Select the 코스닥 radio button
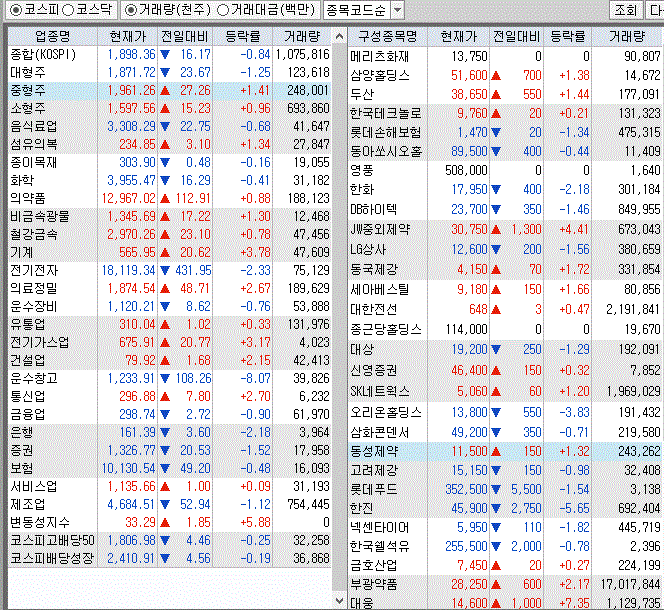This screenshot has height=610, width=664. pyautogui.click(x=68, y=10)
